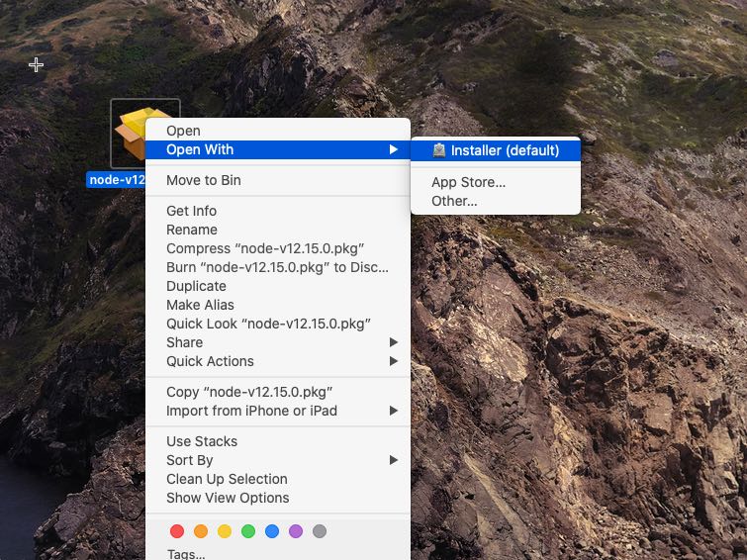
Task: Quick Look "node-v12.15.0.pkg"
Action: pyautogui.click(x=278, y=324)
